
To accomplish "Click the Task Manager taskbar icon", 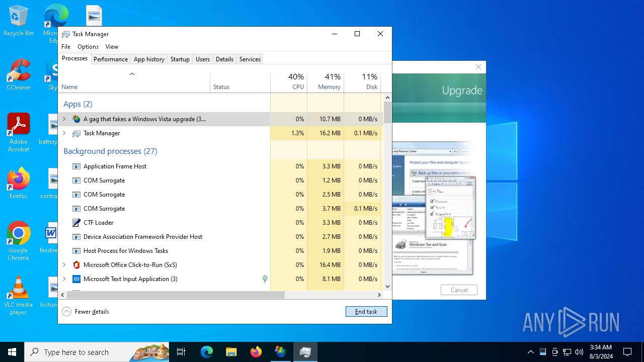I will 305,352.
